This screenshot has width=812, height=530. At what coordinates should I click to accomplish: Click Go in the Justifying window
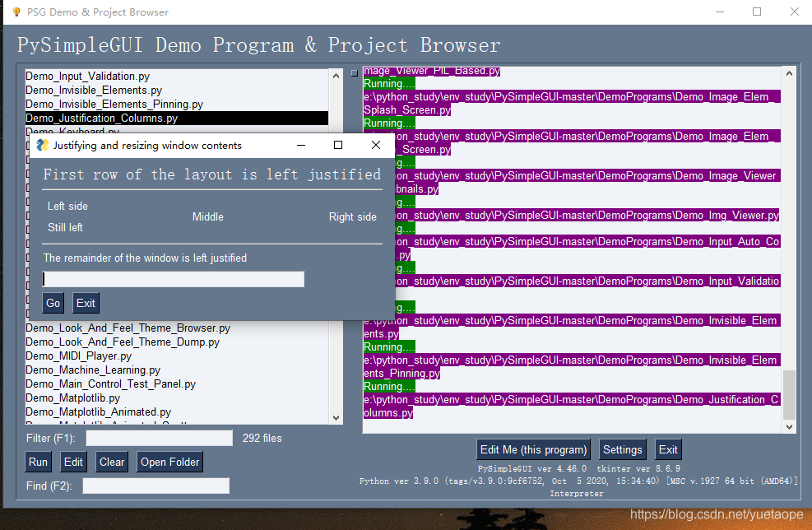[x=53, y=303]
